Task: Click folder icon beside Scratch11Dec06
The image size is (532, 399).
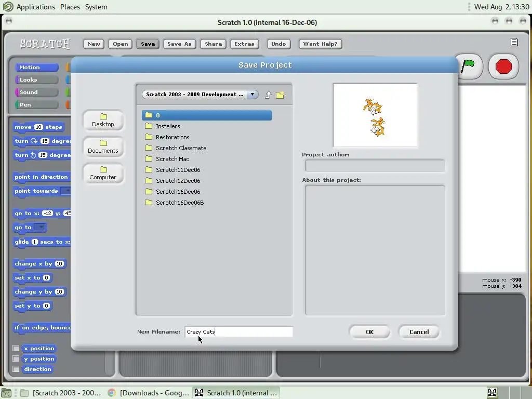Action: tap(149, 170)
